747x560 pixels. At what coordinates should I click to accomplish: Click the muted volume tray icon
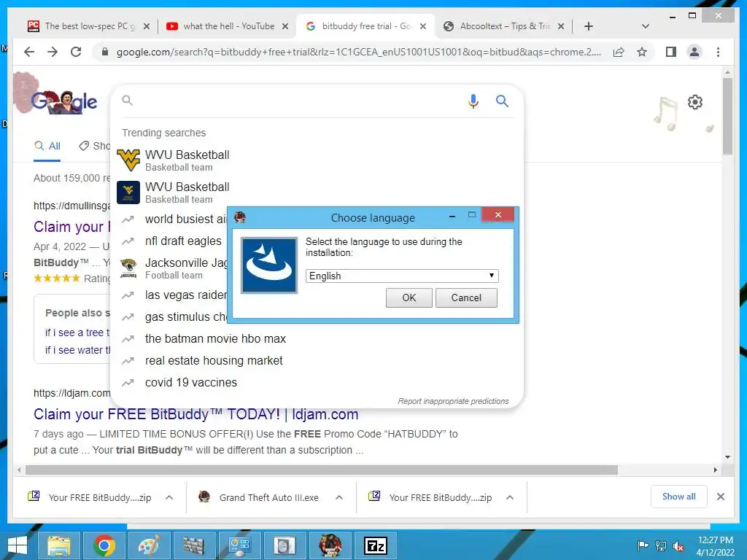click(678, 546)
